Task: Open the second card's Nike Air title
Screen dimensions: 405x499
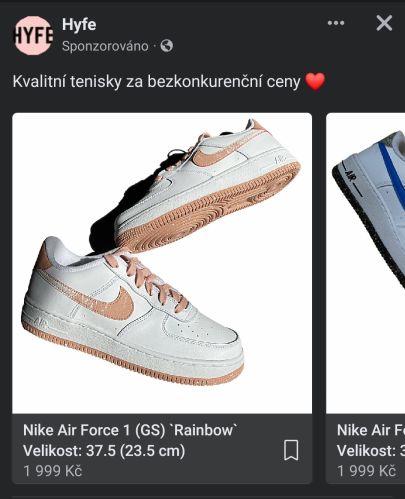Action: [371, 430]
